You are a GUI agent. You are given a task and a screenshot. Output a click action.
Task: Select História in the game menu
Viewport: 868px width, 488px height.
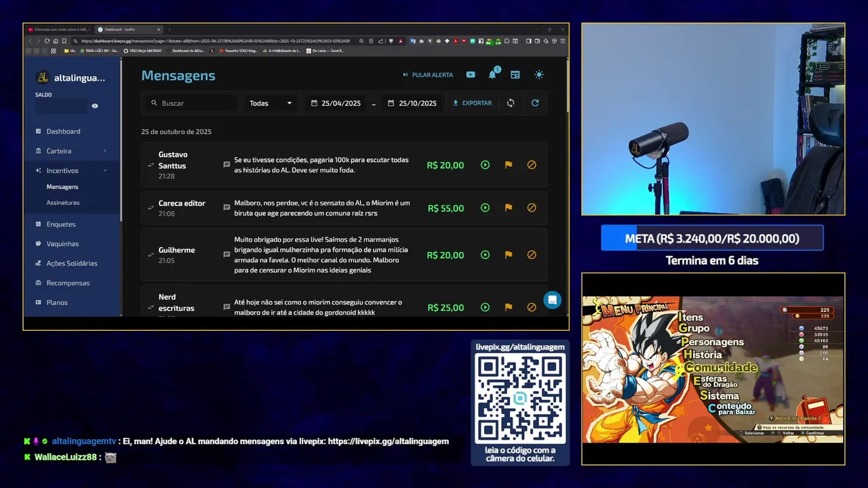pyautogui.click(x=703, y=354)
